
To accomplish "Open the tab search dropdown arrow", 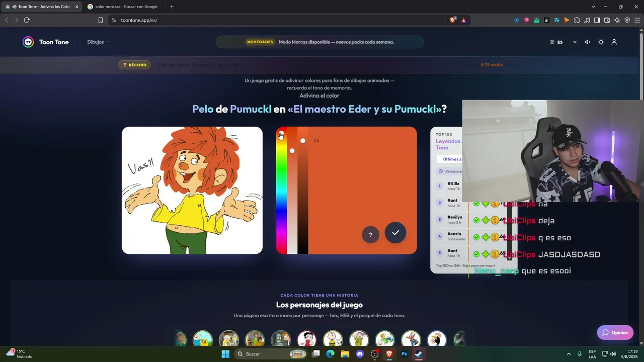I will [x=593, y=7].
